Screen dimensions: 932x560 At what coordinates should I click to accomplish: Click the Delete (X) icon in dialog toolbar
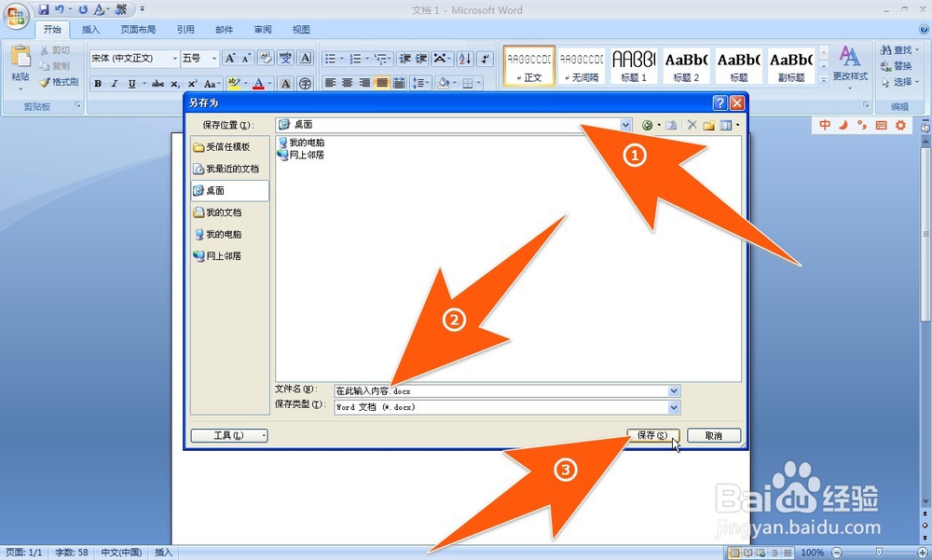pos(692,125)
